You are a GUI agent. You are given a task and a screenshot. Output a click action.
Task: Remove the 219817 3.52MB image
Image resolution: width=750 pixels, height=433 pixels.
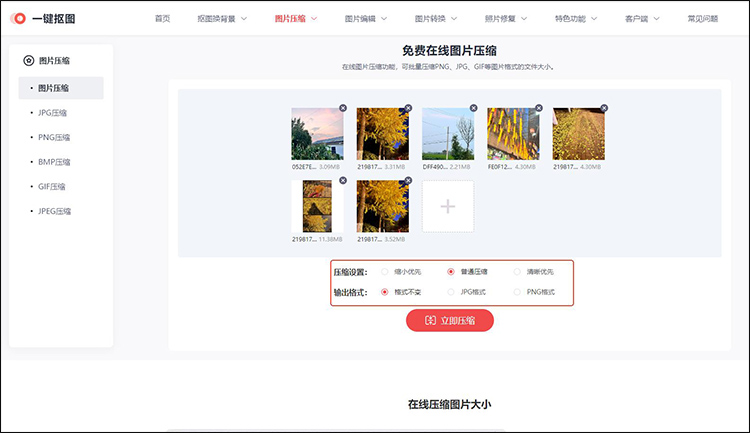408,180
